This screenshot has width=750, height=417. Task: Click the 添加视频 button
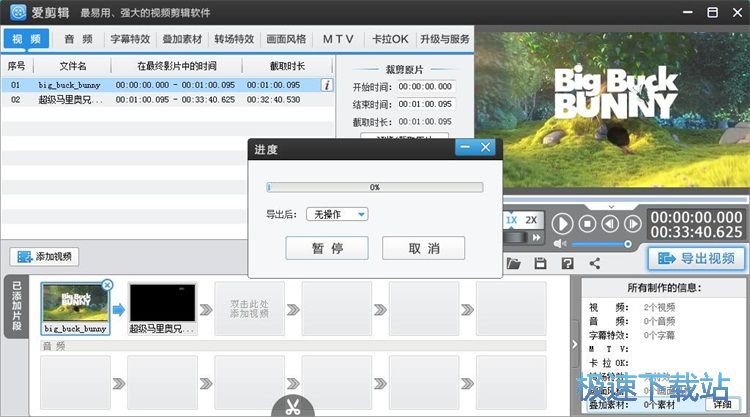44,257
